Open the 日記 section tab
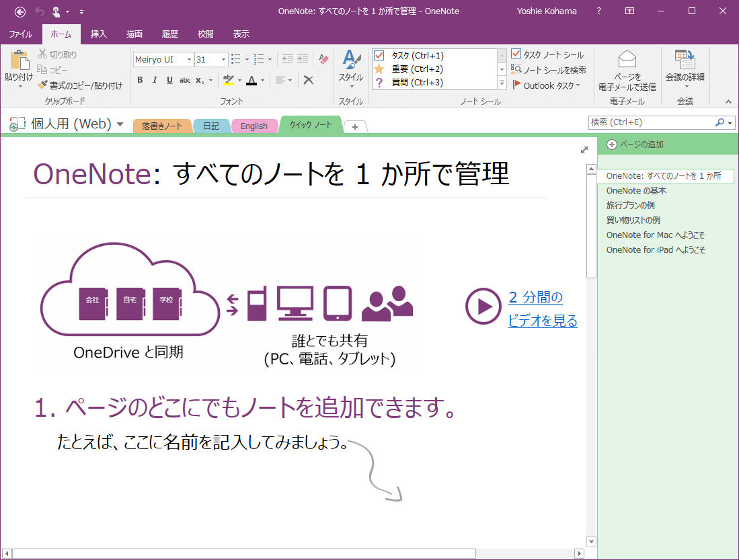This screenshot has height=560, width=739. tap(211, 126)
